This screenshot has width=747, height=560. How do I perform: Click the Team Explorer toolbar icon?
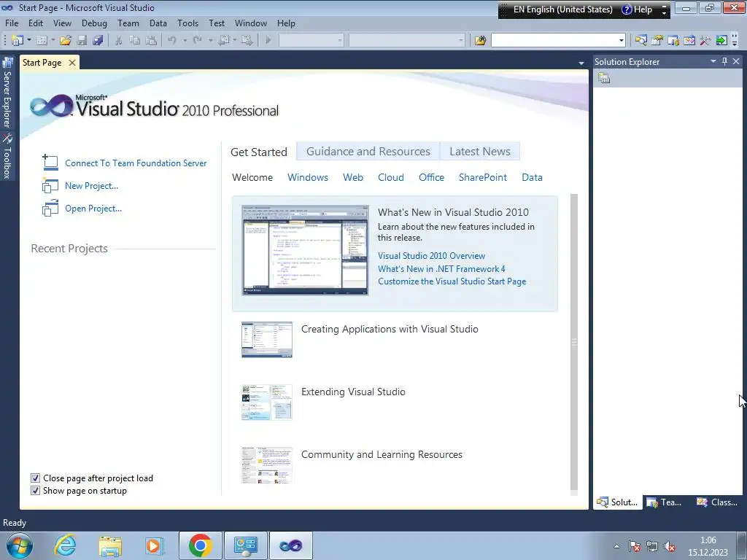point(673,41)
